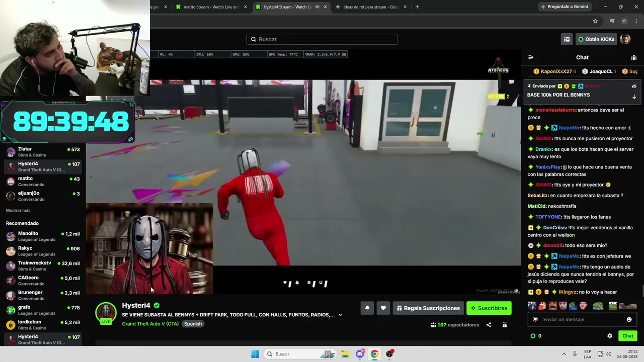Report the stream with siren icon
Viewport: 644px width, 362px height.
click(505, 325)
